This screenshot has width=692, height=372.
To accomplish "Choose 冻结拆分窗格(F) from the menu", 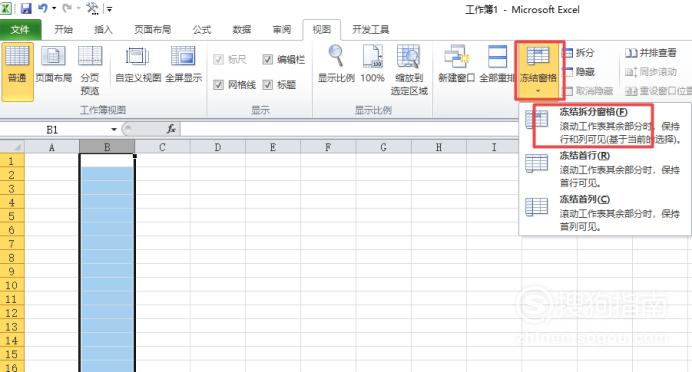I will click(x=604, y=125).
